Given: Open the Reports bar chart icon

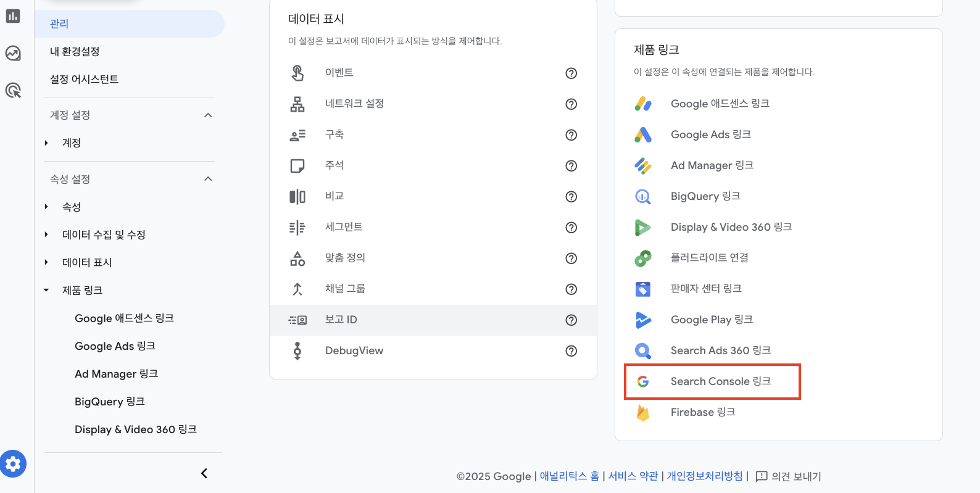Looking at the screenshot, I should pyautogui.click(x=13, y=16).
